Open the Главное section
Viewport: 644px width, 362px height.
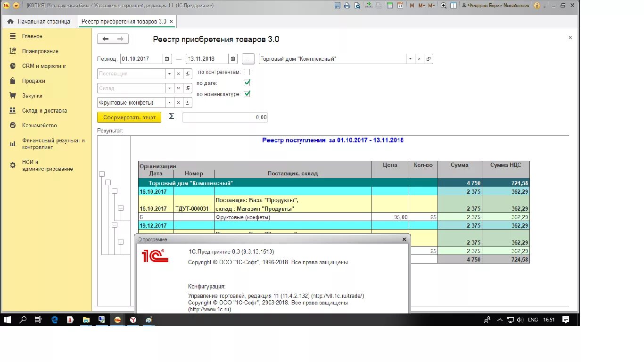[32, 36]
